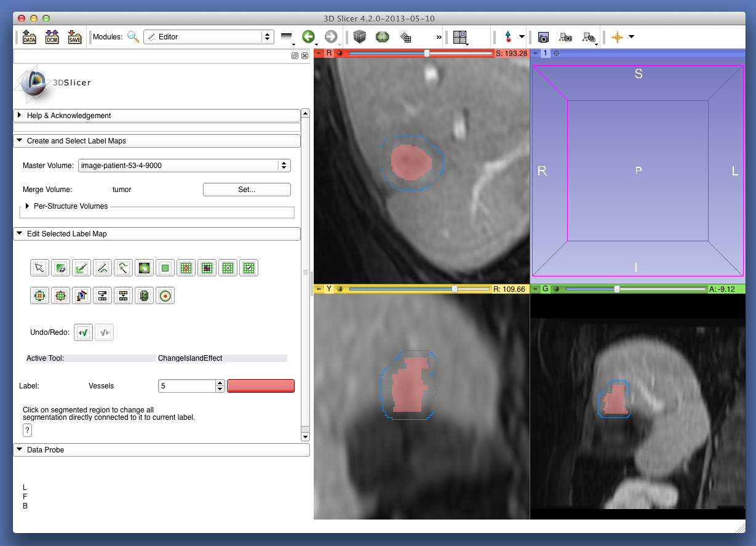Choose the Wand effect tool
The image size is (756, 546).
[123, 268]
